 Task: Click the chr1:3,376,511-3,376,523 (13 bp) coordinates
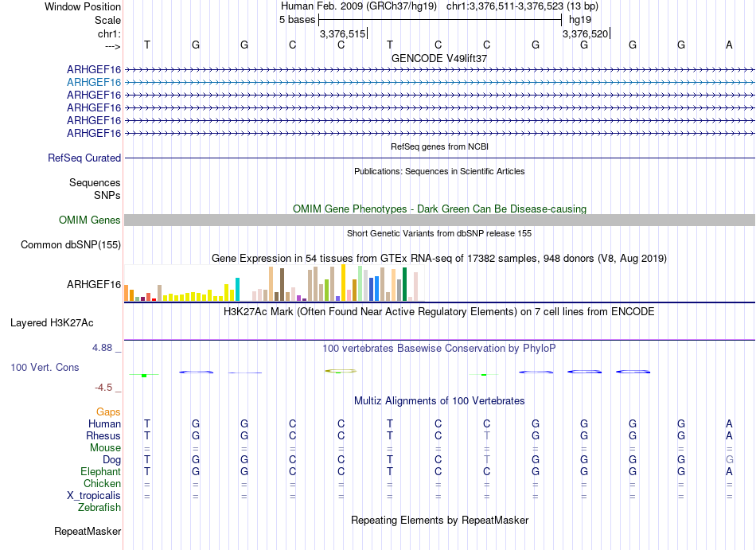(x=522, y=6)
